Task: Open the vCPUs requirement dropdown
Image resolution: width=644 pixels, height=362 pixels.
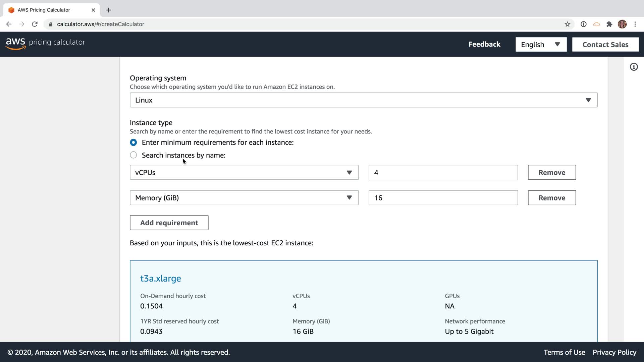Action: (x=244, y=173)
